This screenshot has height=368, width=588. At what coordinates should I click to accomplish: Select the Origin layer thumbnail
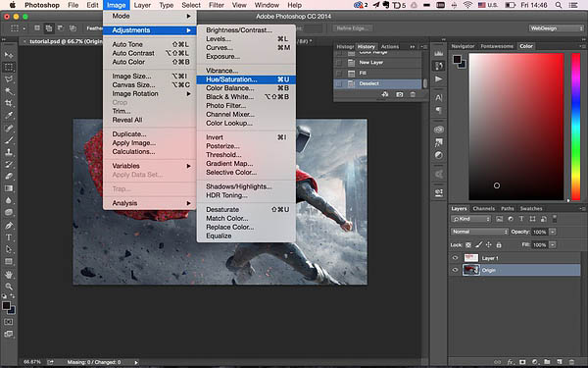tap(471, 270)
